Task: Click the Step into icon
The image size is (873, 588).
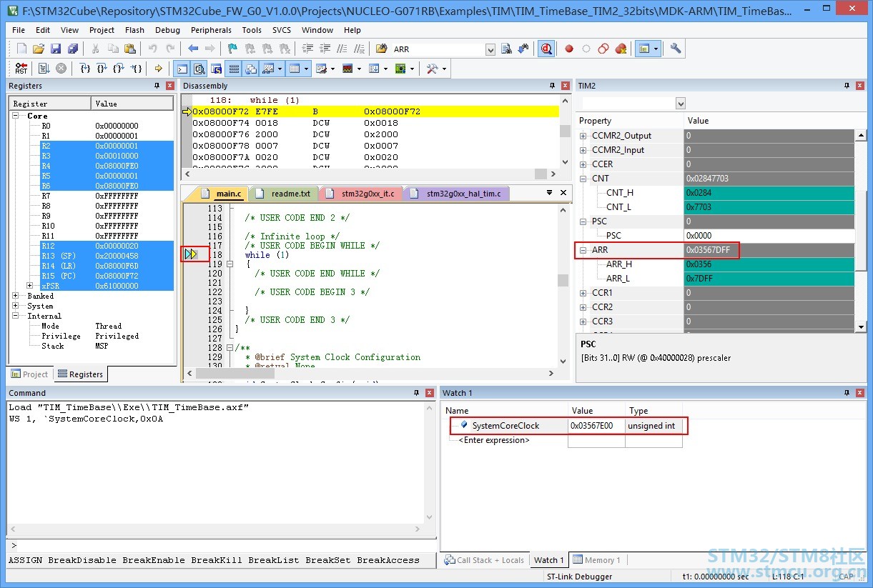Action: click(85, 69)
